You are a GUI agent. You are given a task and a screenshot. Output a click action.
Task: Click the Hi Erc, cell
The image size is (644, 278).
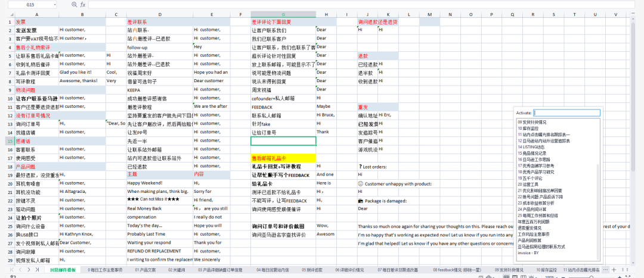[388, 115]
